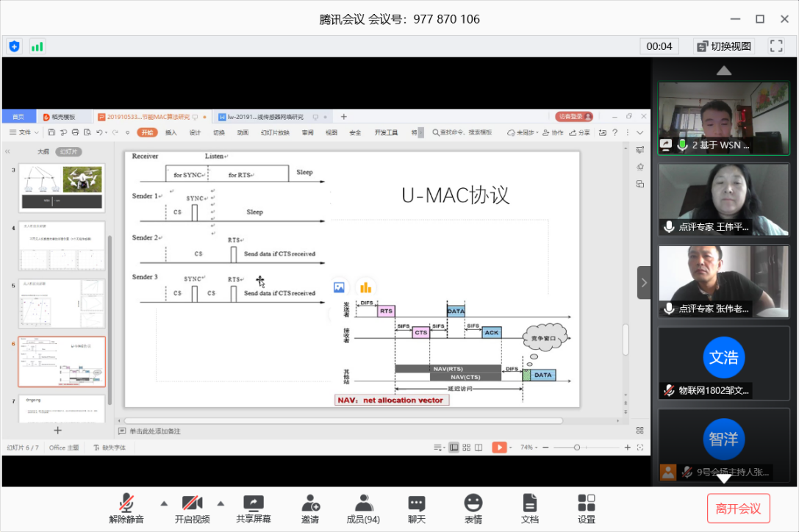799x532 pixels.
Task: Click the Leave Meeting (离开会议) button
Action: 738,508
